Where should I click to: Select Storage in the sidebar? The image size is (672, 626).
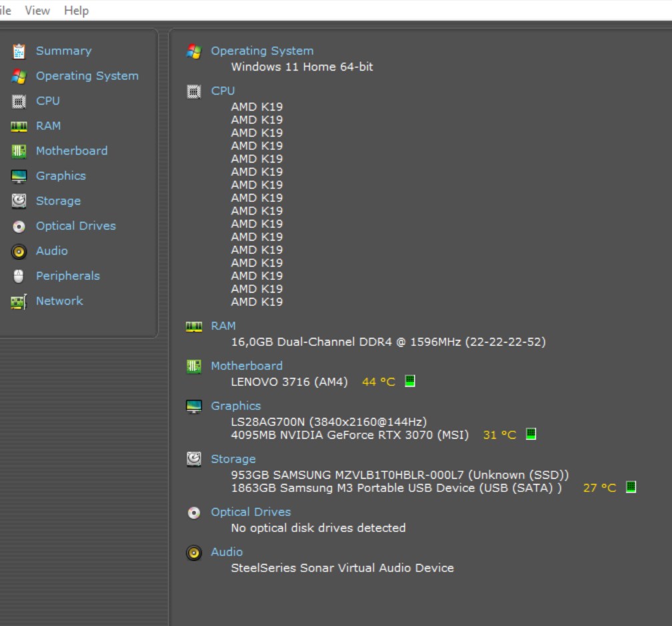tap(58, 201)
